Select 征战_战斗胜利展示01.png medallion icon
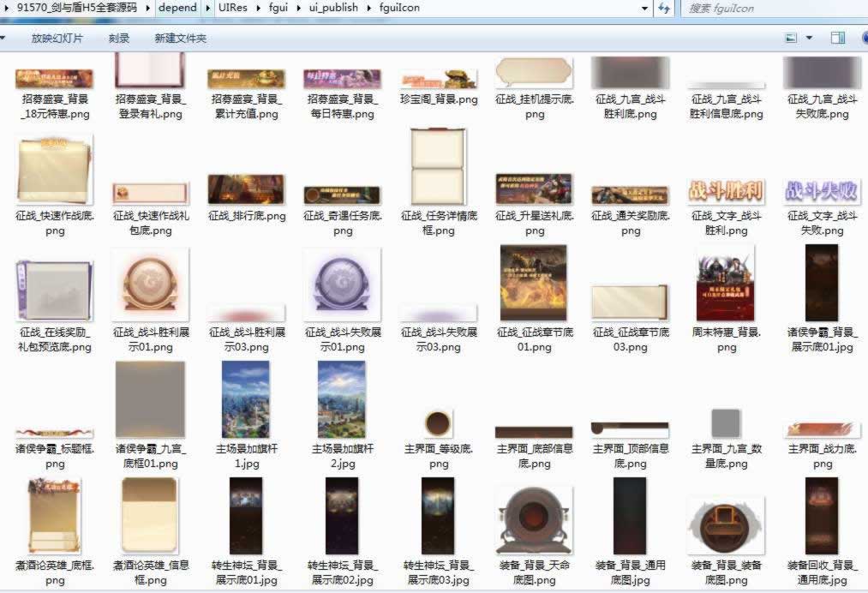868x593 pixels. coord(150,283)
